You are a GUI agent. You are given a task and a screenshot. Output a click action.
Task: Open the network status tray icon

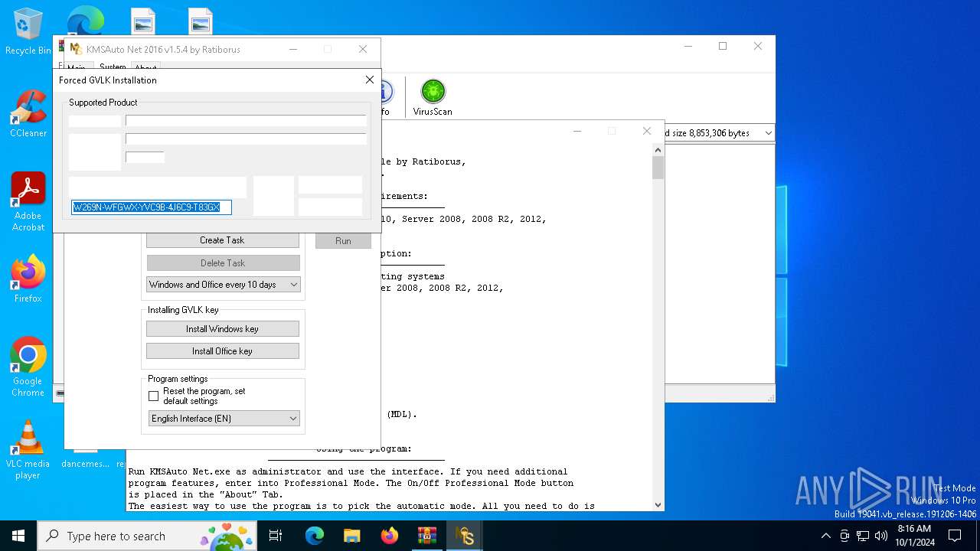[863, 536]
